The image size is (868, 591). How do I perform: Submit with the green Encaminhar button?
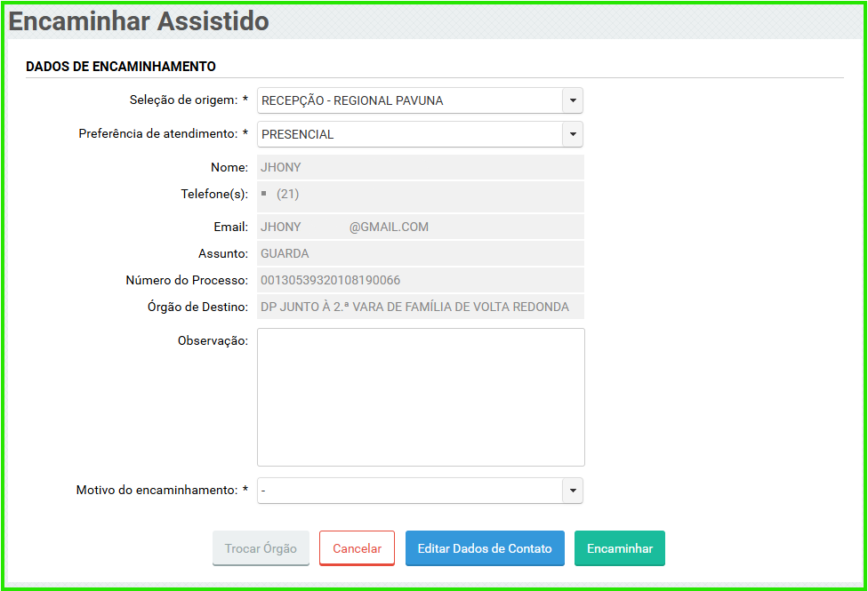click(620, 548)
